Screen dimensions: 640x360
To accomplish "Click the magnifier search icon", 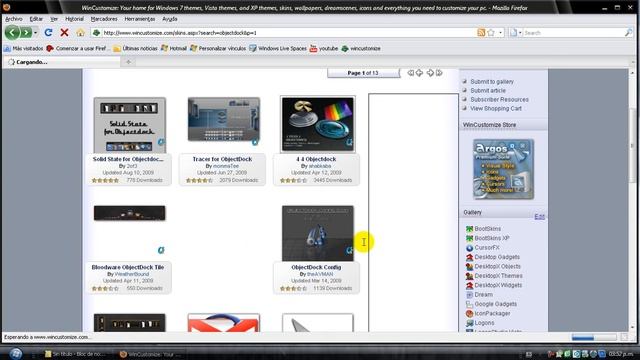I will tap(628, 33).
